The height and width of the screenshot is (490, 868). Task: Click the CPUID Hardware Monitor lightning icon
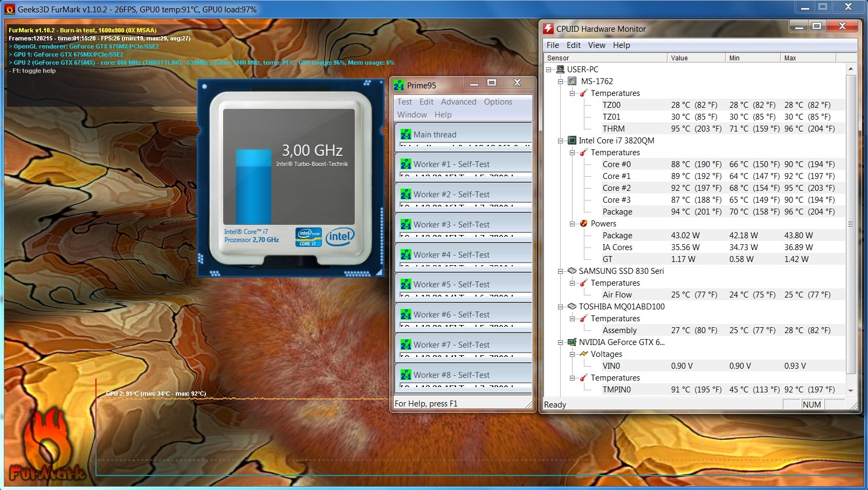549,29
